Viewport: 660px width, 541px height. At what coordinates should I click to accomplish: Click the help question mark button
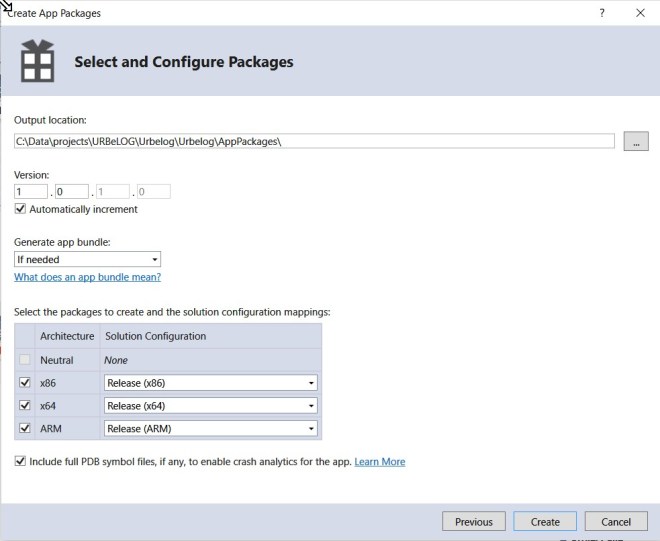[602, 13]
